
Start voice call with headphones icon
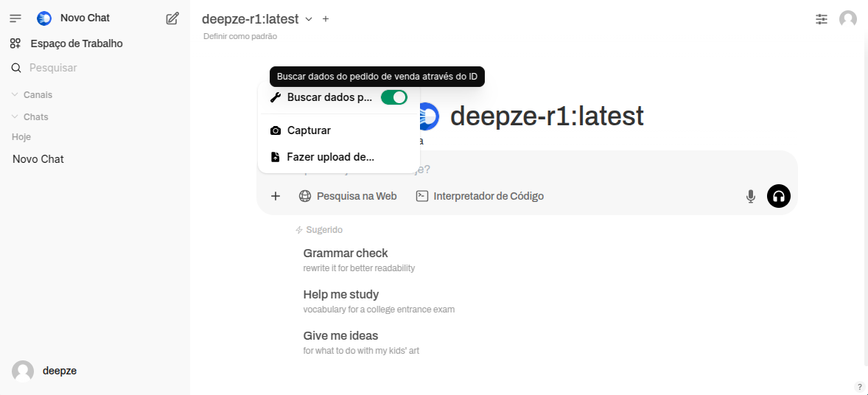[x=778, y=196]
